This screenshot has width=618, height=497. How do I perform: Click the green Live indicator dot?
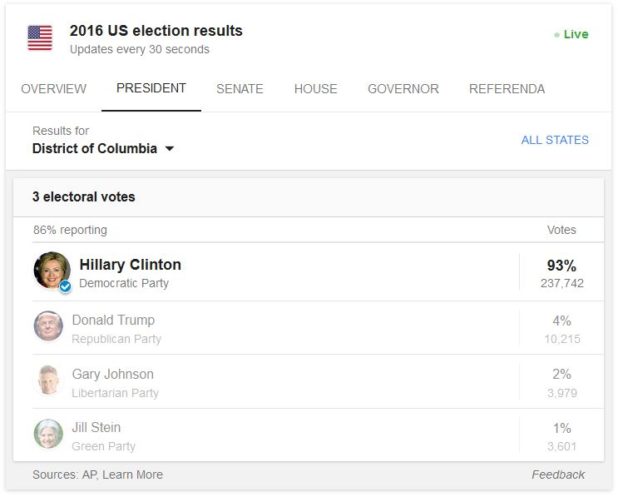(557, 35)
